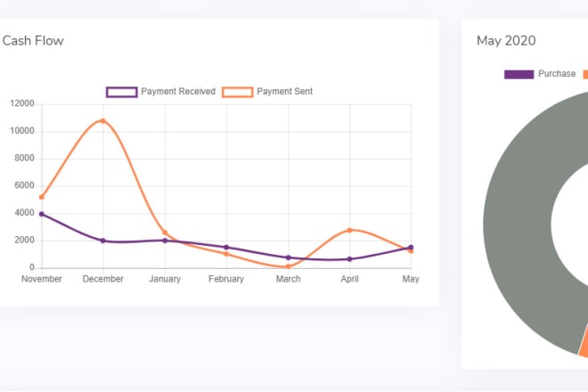The width and height of the screenshot is (588, 392).
Task: Click the March x-axis label
Action: [x=288, y=279]
